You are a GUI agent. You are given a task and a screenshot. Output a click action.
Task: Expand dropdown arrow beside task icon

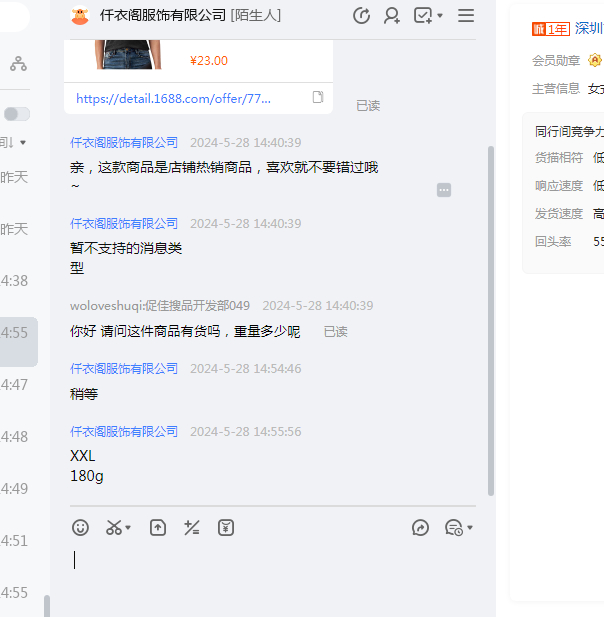coord(440,16)
